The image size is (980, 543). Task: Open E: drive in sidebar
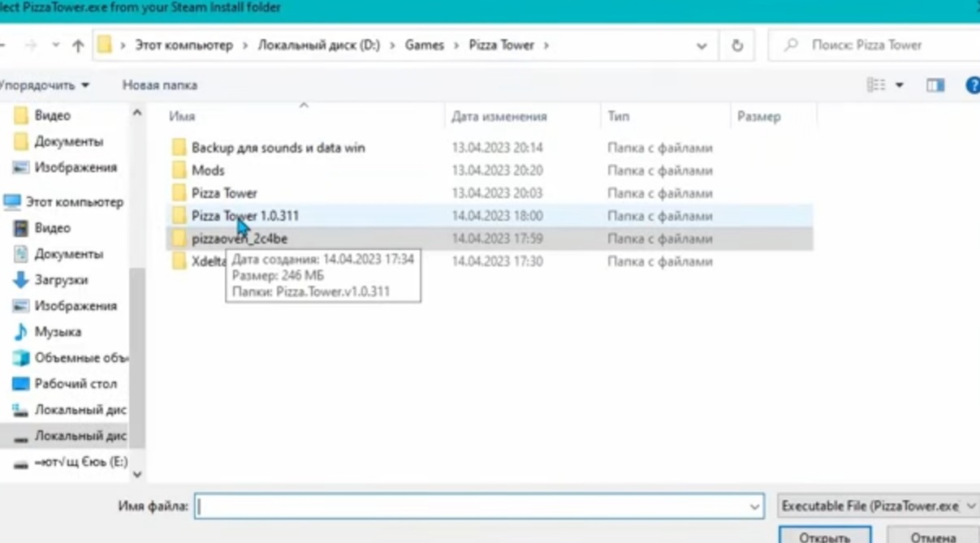click(x=80, y=462)
